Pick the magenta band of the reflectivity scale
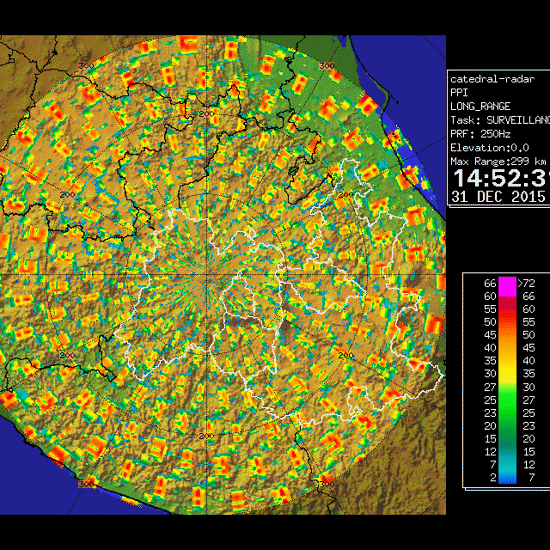The image size is (550, 550). [507, 286]
